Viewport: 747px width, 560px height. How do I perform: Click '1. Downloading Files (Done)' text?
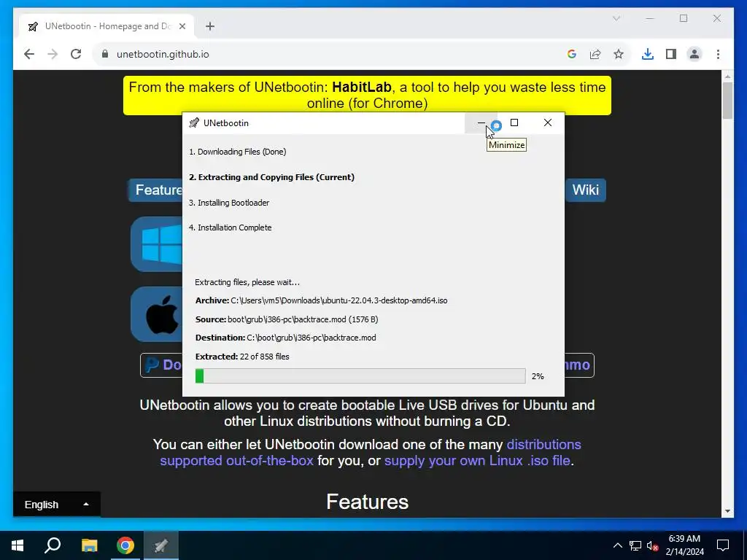point(237,152)
